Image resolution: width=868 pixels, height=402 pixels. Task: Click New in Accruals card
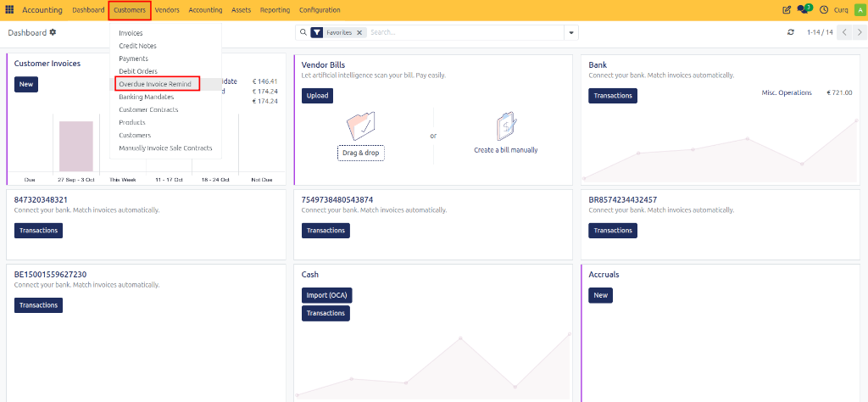(601, 296)
